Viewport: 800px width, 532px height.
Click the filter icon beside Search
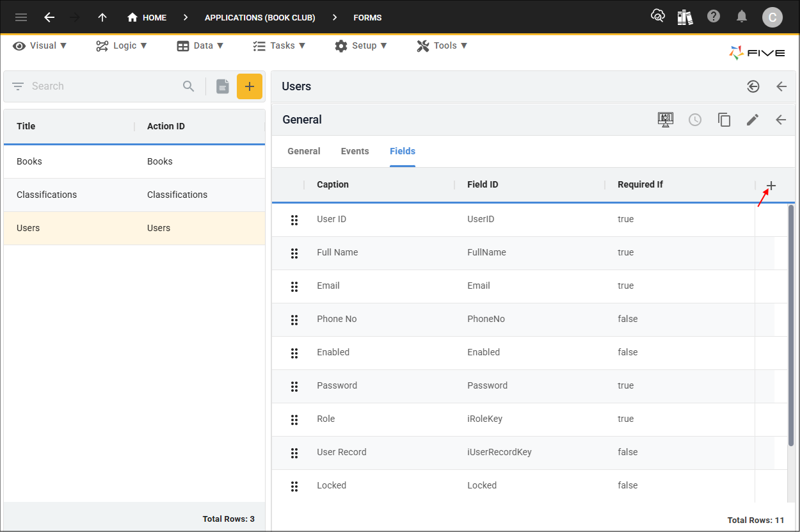18,86
